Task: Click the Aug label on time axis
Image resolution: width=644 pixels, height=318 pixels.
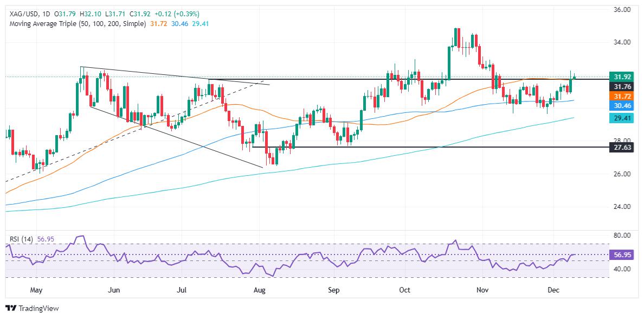Action: (x=260, y=291)
